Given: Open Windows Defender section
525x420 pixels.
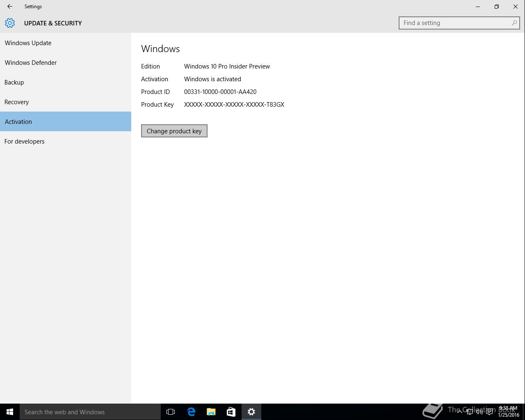Looking at the screenshot, I should pyautogui.click(x=66, y=62).
